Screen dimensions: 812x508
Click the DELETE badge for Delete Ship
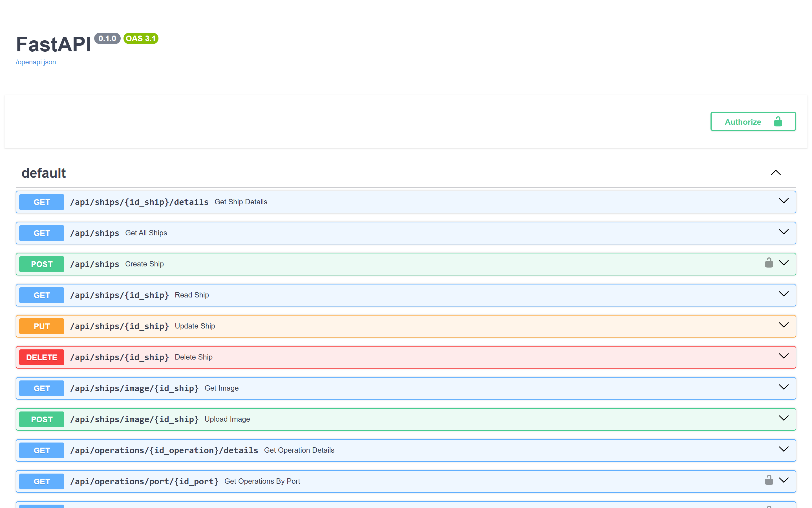pos(42,357)
